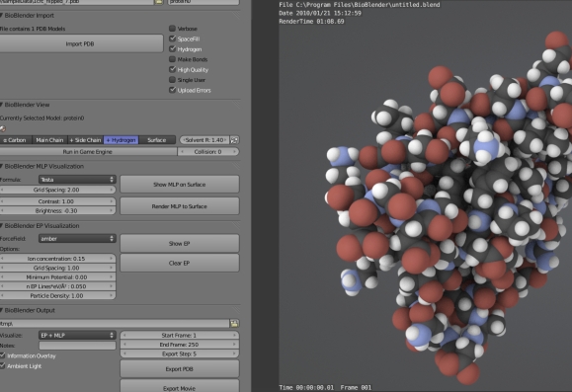Increase Minimum Potential with right arrow
The width and height of the screenshot is (572, 392).
tap(112, 277)
